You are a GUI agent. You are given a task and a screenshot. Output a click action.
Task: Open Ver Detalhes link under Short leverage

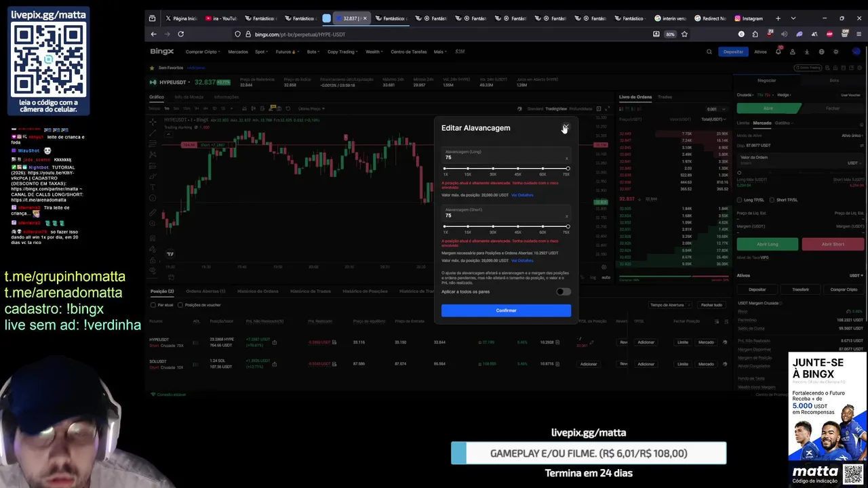tap(522, 260)
